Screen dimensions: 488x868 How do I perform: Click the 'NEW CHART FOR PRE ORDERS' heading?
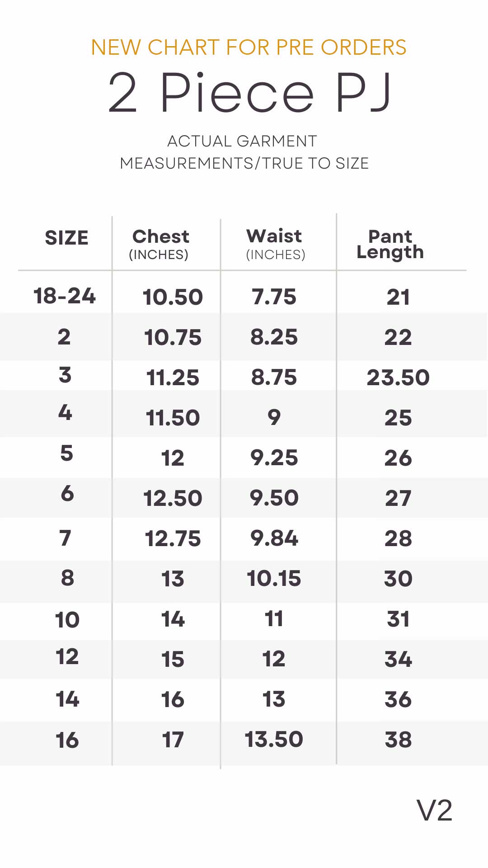point(249,47)
